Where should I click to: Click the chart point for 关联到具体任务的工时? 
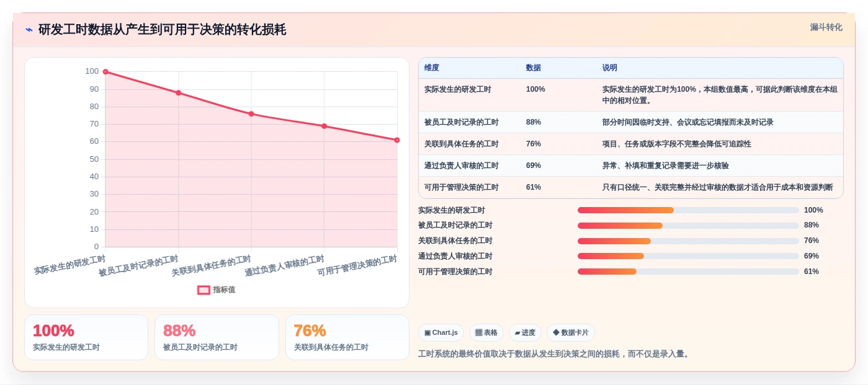(251, 114)
